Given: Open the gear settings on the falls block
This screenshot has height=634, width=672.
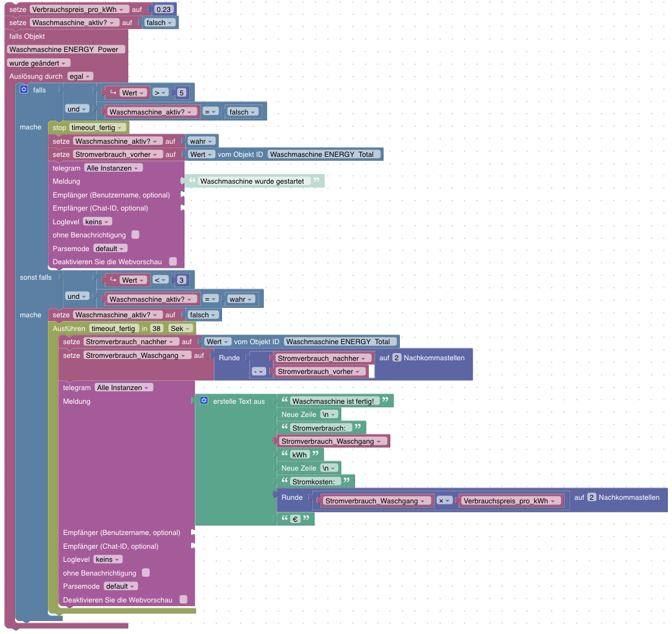Looking at the screenshot, I should click(x=24, y=89).
